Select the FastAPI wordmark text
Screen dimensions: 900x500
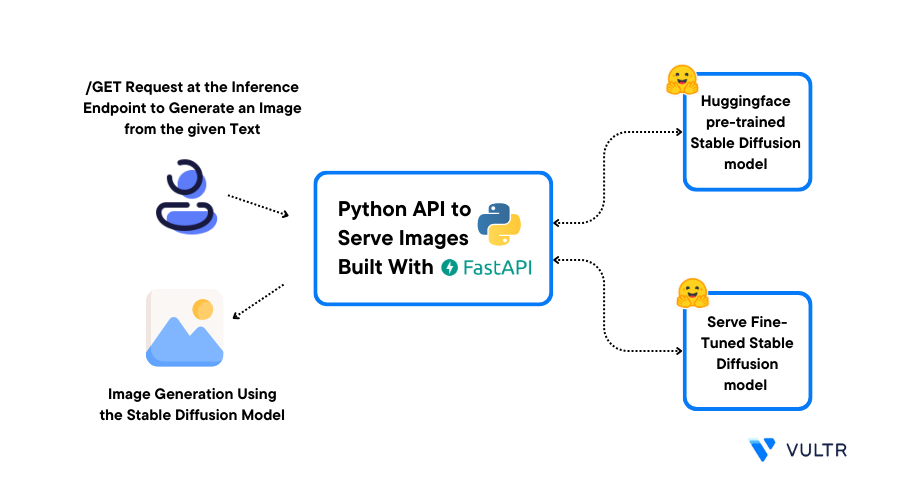coord(497,267)
